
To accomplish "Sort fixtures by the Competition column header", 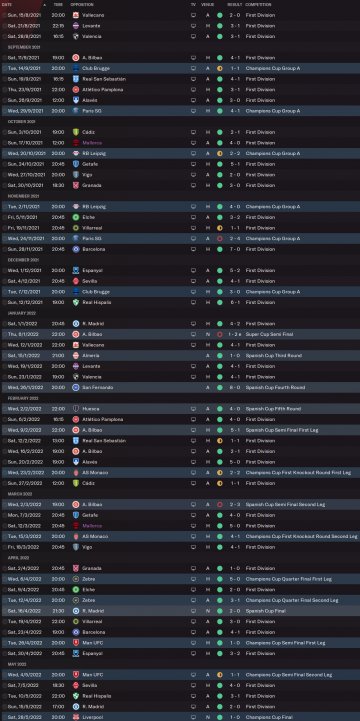I will (x=258, y=5).
